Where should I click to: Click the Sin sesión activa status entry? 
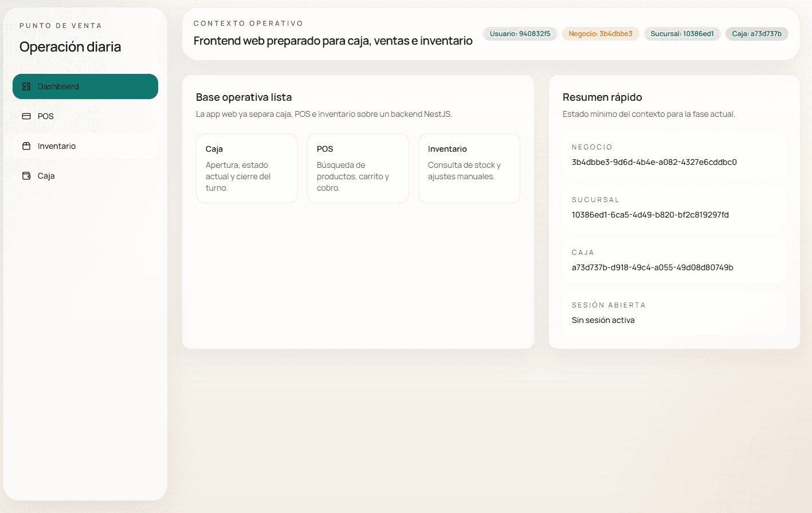(x=674, y=313)
